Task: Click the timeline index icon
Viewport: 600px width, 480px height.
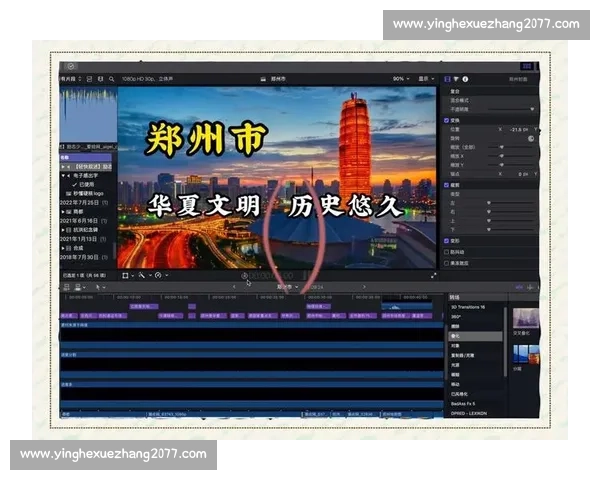Action: (x=67, y=287)
